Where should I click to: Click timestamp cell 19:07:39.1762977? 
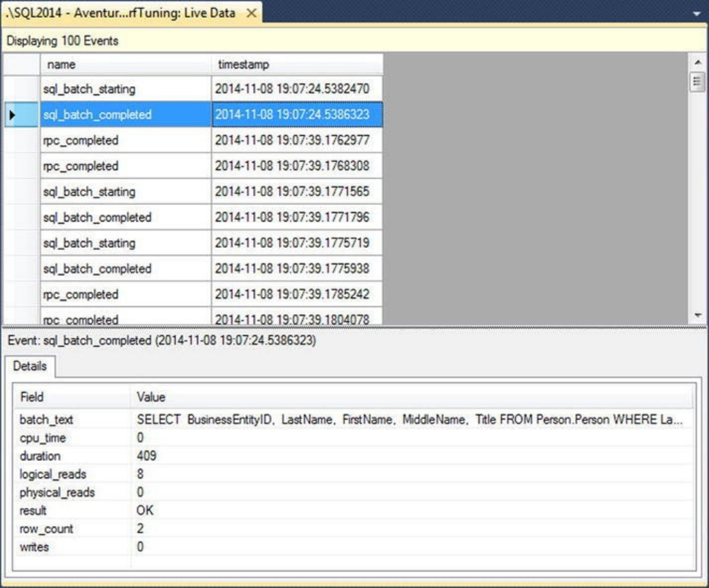click(x=297, y=141)
